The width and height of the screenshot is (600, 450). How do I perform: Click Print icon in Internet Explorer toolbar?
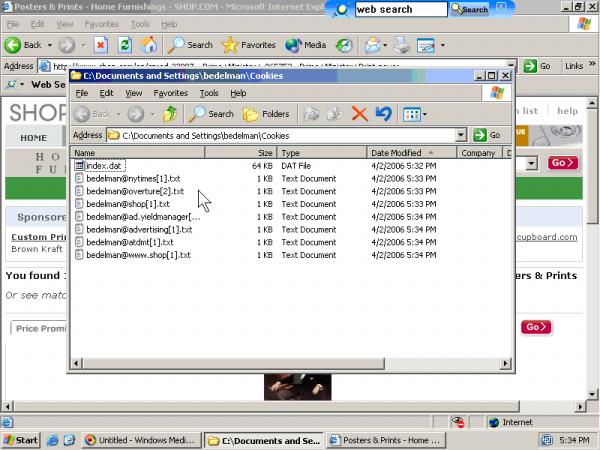point(401,45)
